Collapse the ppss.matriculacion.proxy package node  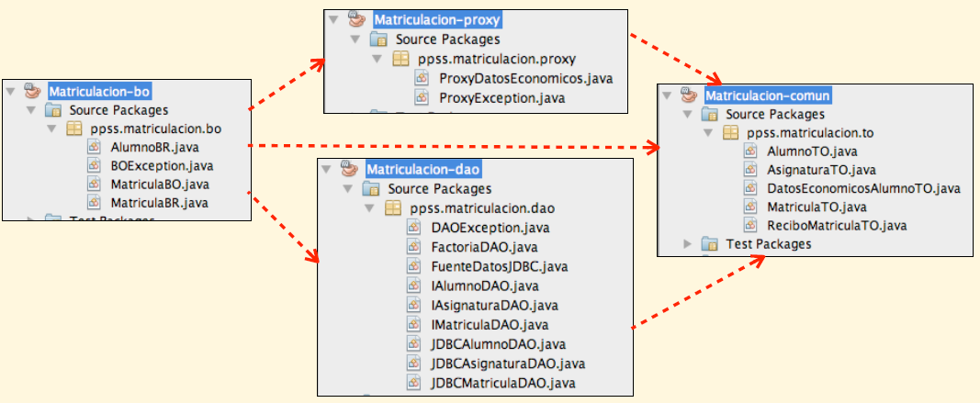377,59
